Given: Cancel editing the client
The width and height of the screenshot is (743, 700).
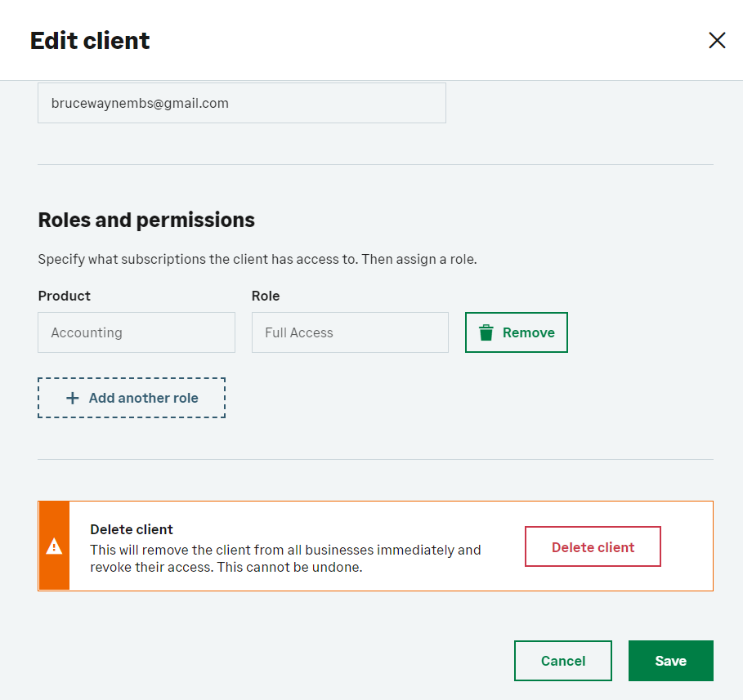Looking at the screenshot, I should (x=562, y=661).
